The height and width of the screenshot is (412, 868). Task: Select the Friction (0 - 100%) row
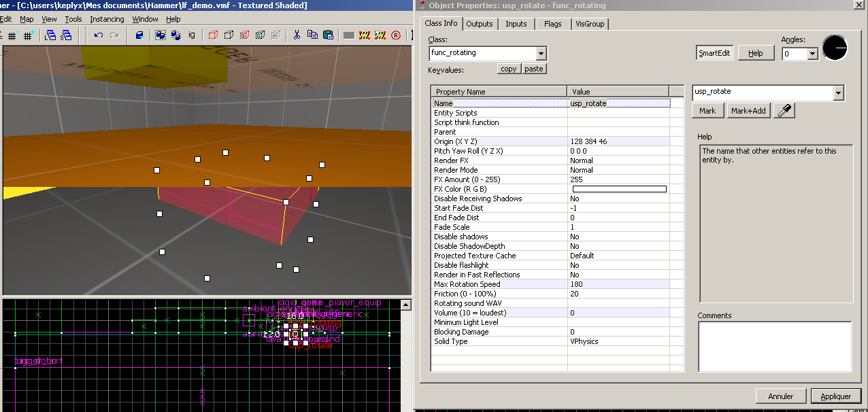coord(551,294)
